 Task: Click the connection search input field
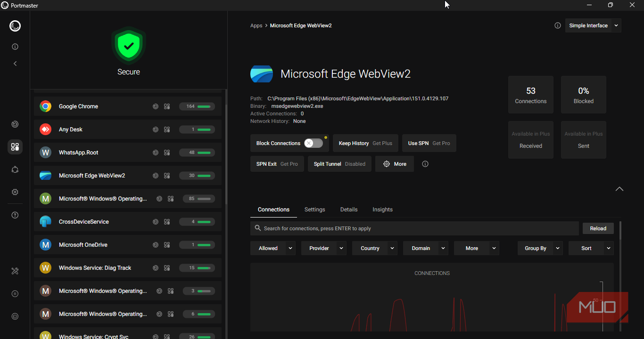(x=414, y=228)
